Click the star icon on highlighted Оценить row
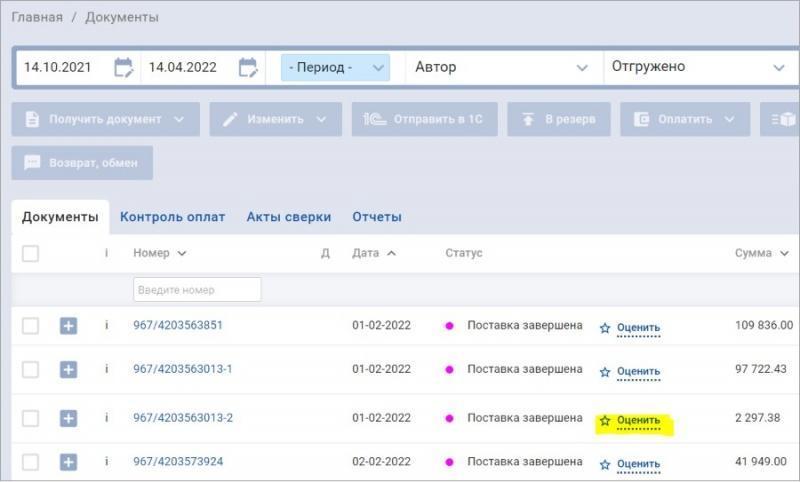The image size is (800, 482). pos(604,421)
